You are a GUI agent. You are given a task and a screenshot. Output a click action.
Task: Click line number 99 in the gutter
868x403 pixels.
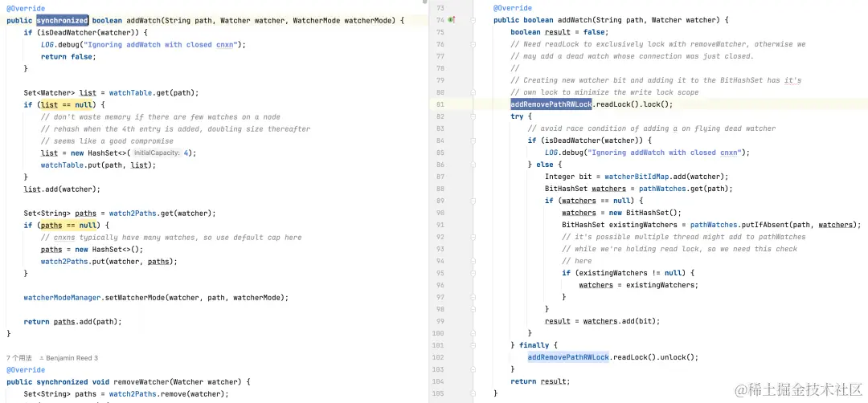(x=440, y=321)
